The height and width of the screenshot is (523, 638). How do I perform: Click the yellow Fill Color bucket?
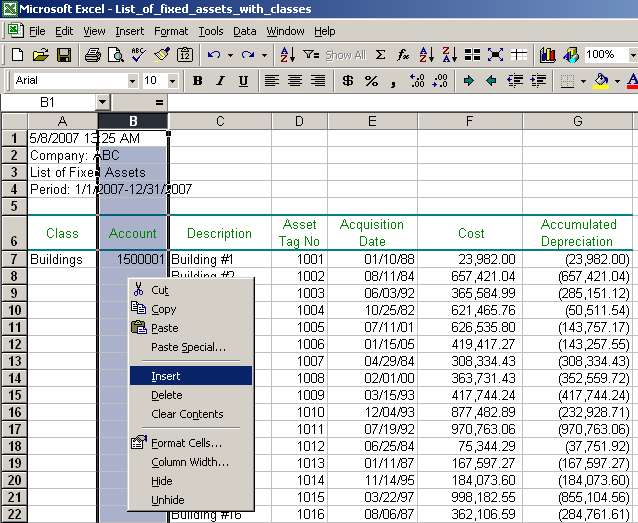click(x=601, y=81)
